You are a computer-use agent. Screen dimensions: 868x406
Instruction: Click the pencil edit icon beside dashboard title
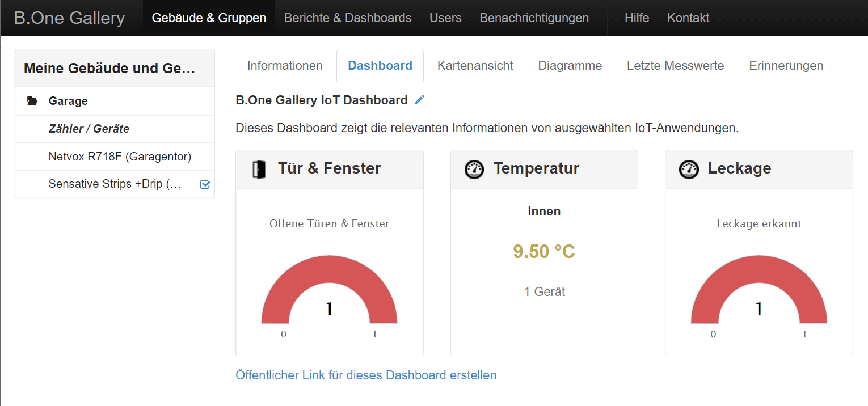[x=419, y=100]
